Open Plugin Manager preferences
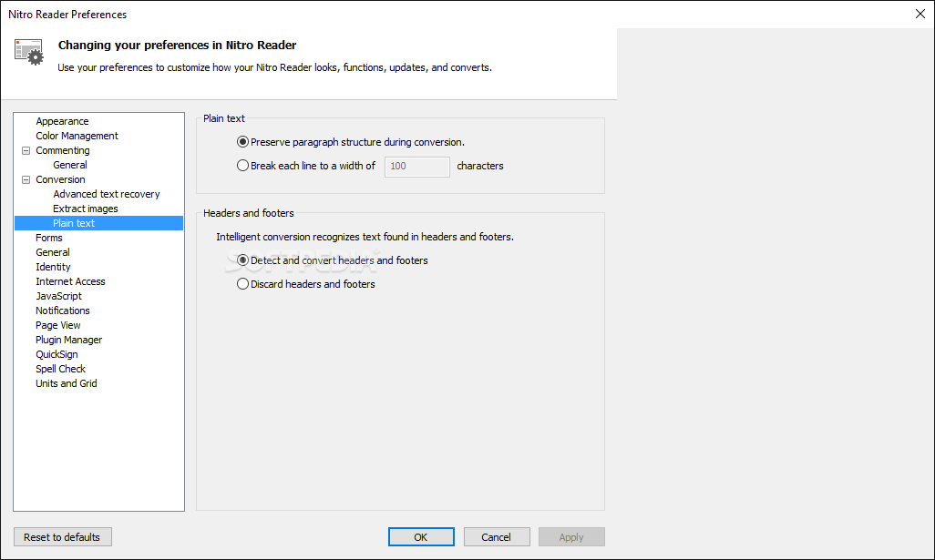The width and height of the screenshot is (935, 560). click(x=68, y=341)
